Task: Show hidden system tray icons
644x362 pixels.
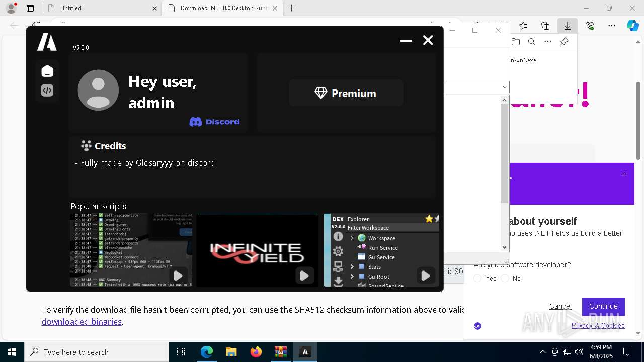Action: [x=542, y=352]
